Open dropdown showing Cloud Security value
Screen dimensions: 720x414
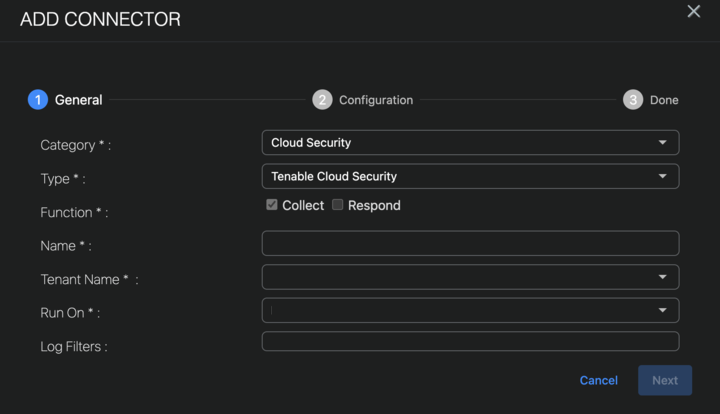(460, 143)
